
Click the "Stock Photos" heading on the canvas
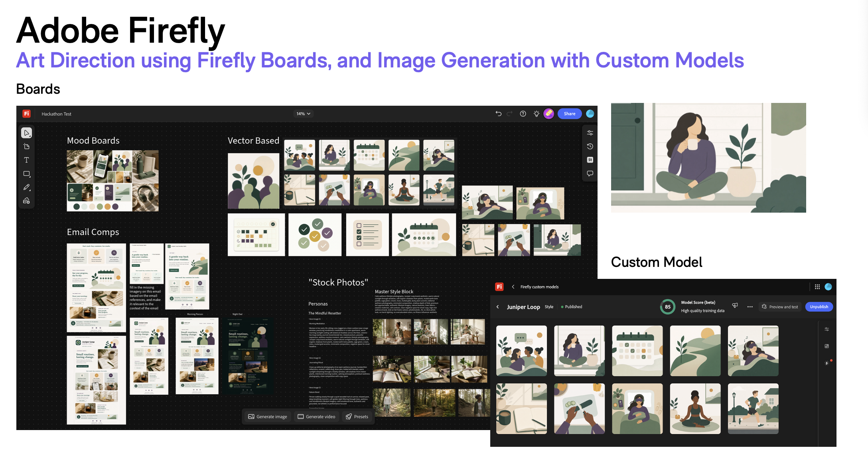click(338, 282)
